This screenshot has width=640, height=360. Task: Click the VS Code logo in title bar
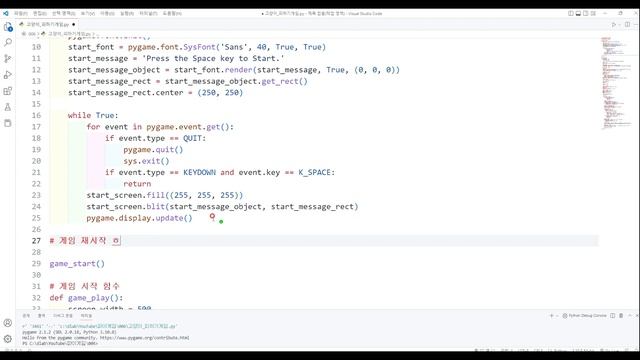tap(6, 13)
